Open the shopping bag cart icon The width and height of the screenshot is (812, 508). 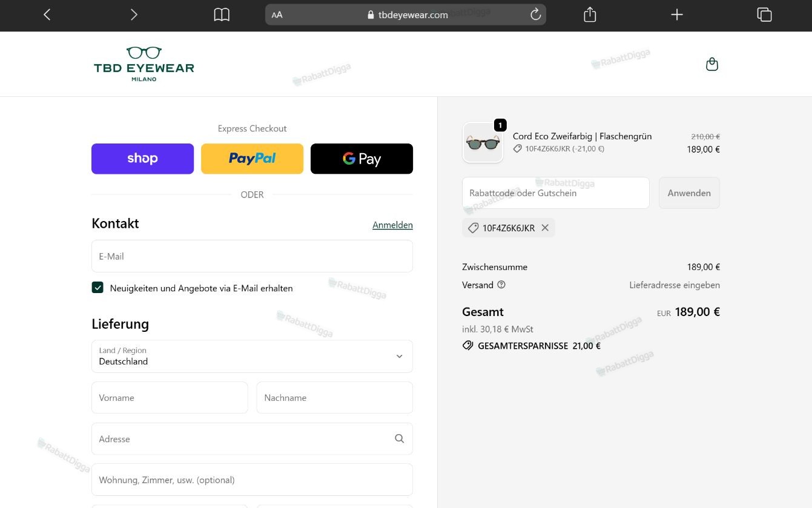(712, 64)
